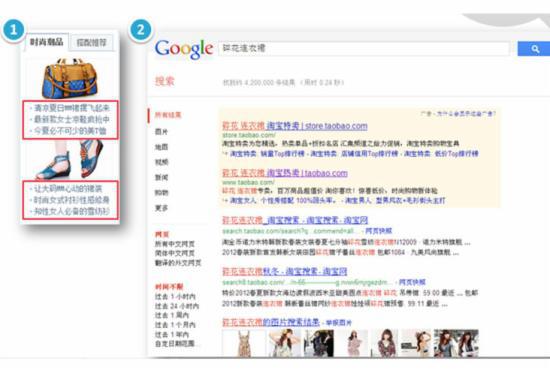550x370 pixels.
Task: Click the ad-disclosure link above the ads
Action: [x=458, y=114]
